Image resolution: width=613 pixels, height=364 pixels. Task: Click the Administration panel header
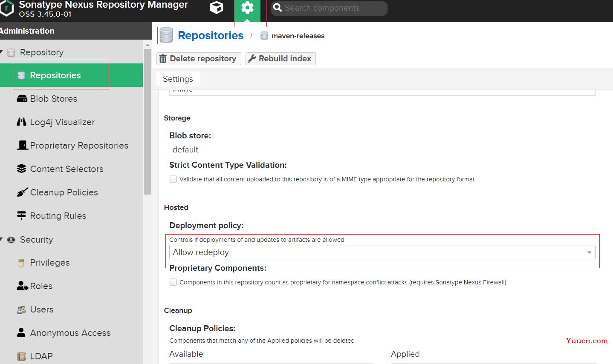pos(76,31)
